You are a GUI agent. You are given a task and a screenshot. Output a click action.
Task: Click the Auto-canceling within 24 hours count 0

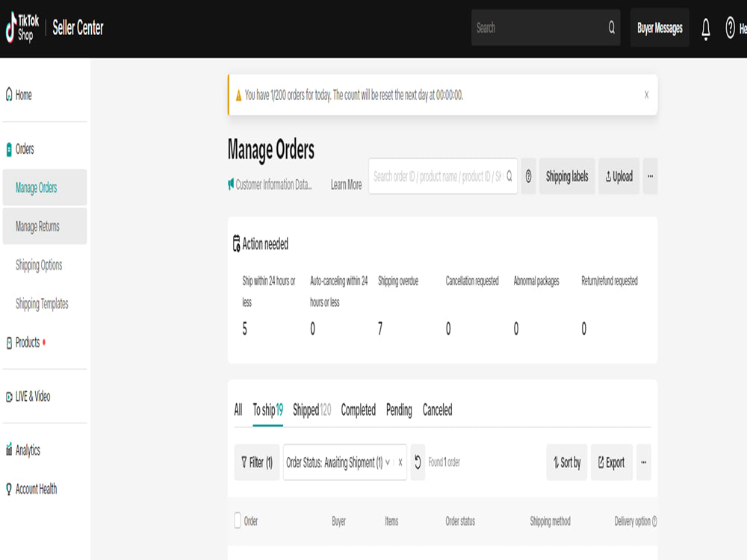click(x=312, y=329)
